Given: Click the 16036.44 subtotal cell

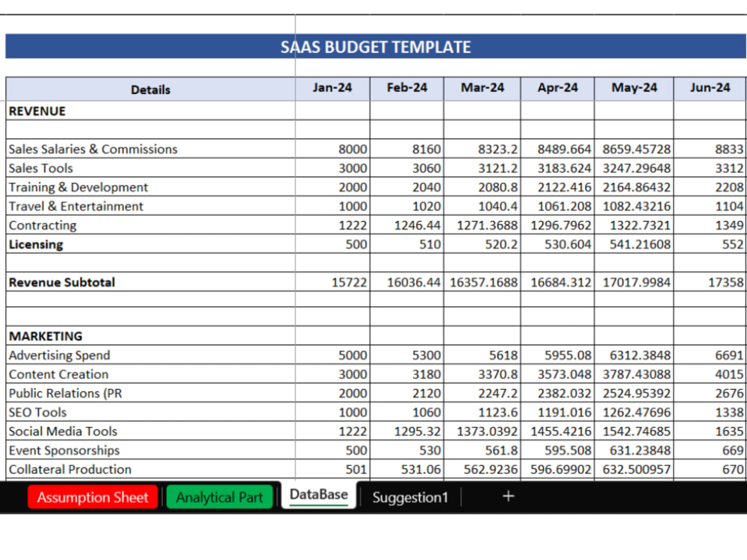Looking at the screenshot, I should [x=407, y=282].
